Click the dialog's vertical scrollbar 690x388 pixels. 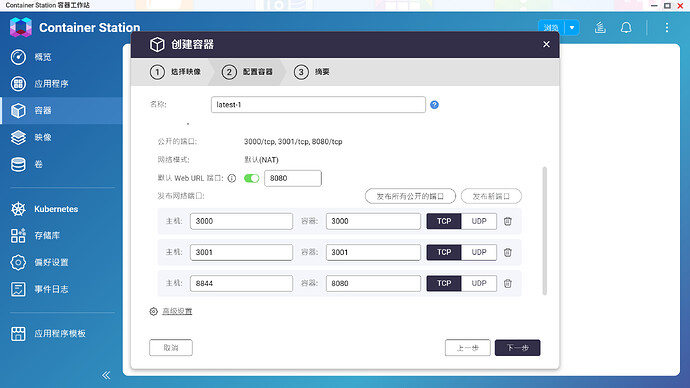point(545,231)
